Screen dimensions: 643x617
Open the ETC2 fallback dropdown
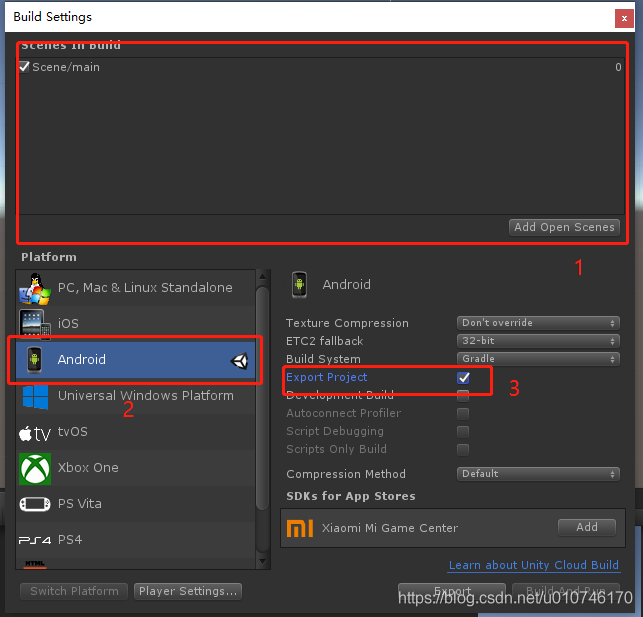click(538, 341)
